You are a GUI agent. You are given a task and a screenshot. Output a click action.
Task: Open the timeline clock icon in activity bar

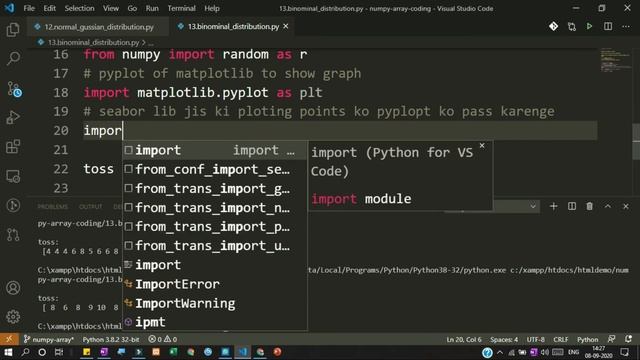(13, 205)
